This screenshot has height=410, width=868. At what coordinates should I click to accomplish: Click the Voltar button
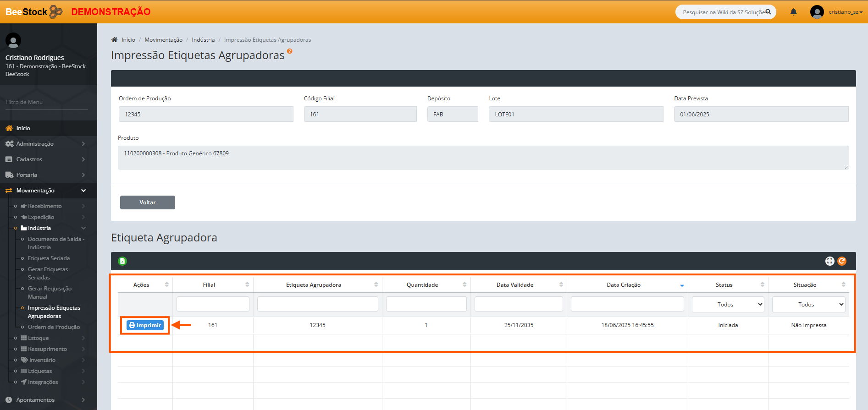[148, 202]
